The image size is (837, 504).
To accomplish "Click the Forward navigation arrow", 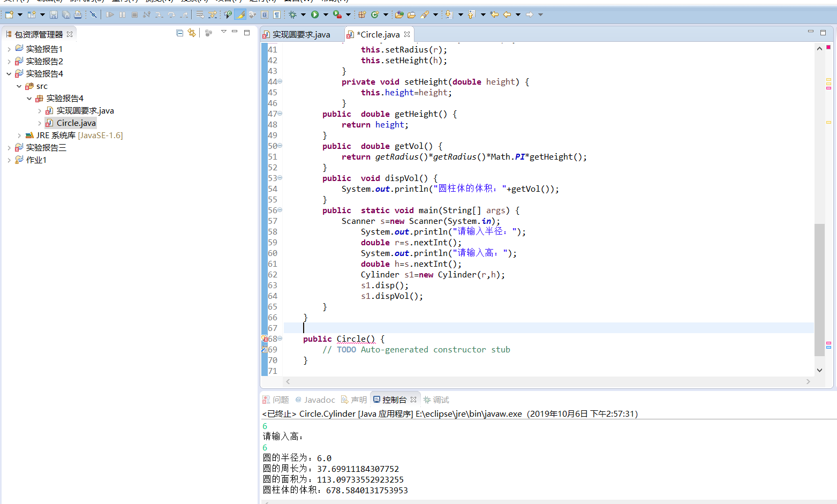I will [x=530, y=14].
